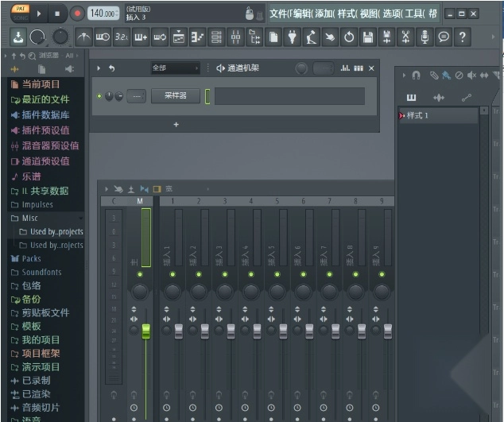Viewport: 504px width, 422px height.
Task: Click the scissors icon in the toolbar
Action: click(x=405, y=37)
